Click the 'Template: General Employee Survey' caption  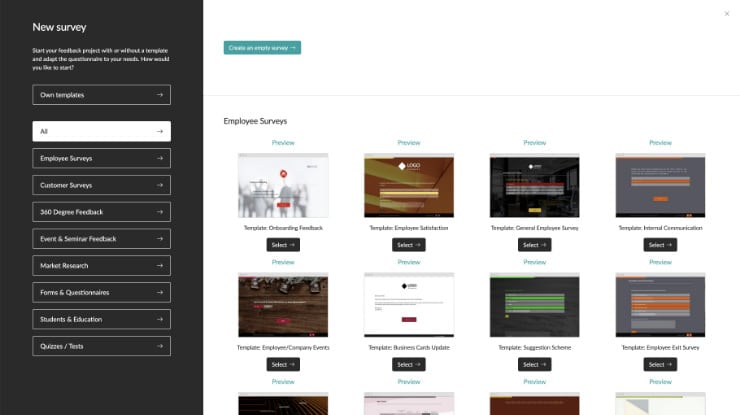point(535,228)
